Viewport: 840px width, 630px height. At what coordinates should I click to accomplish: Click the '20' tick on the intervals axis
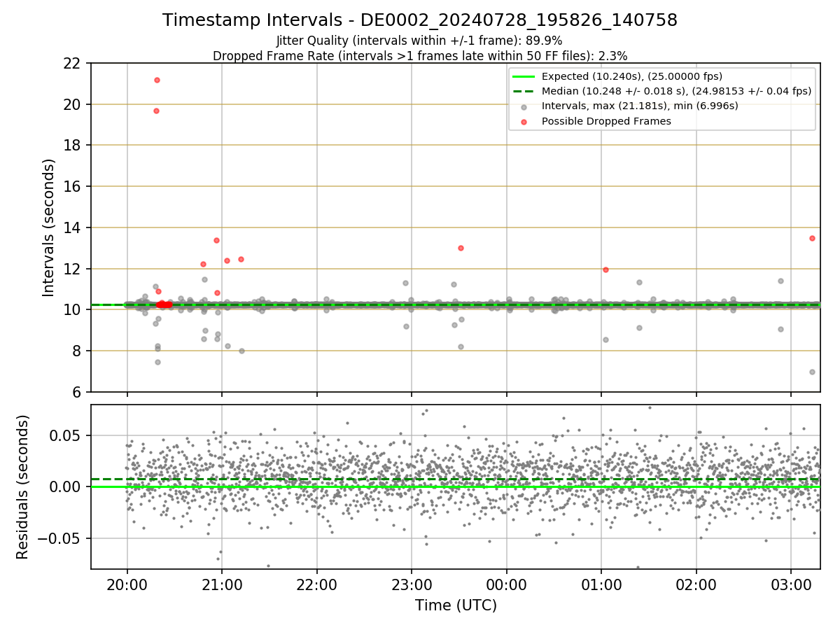click(x=73, y=105)
